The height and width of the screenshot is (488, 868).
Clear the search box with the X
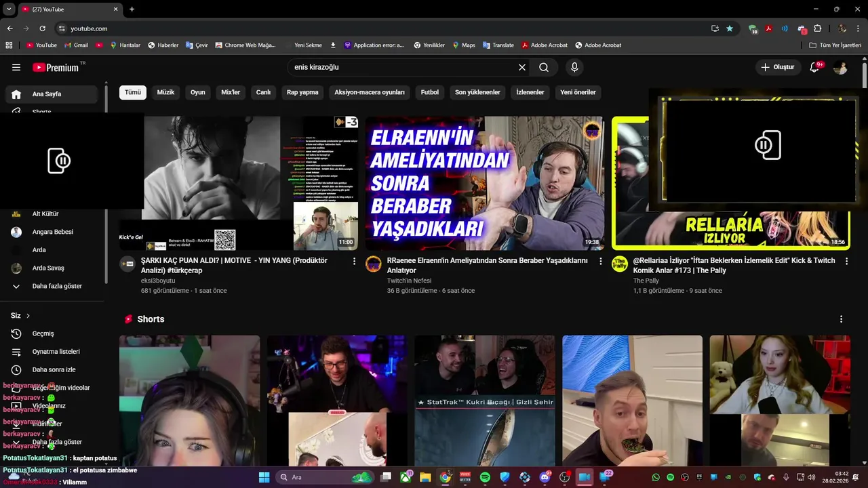[522, 67]
